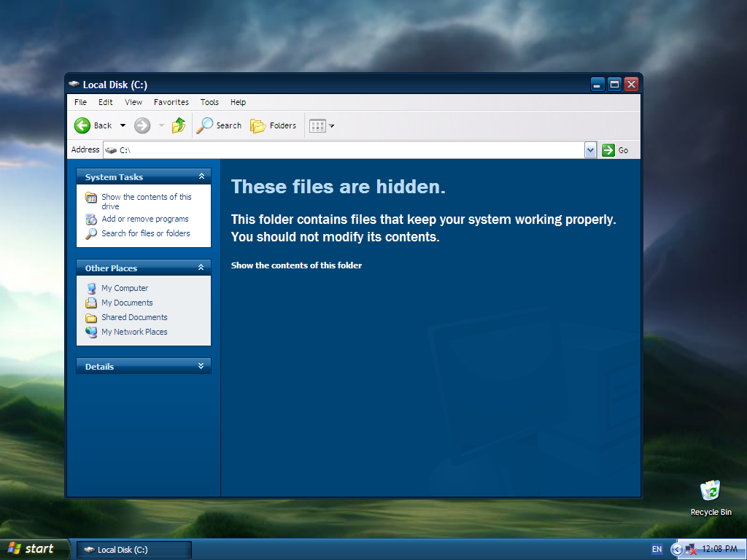Toggle the Folders pane button

click(273, 125)
